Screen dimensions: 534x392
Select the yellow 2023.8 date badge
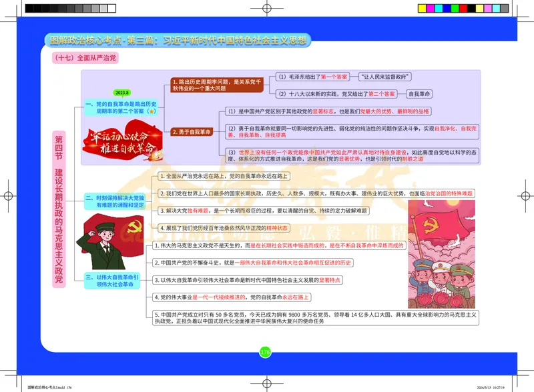[x=121, y=92]
